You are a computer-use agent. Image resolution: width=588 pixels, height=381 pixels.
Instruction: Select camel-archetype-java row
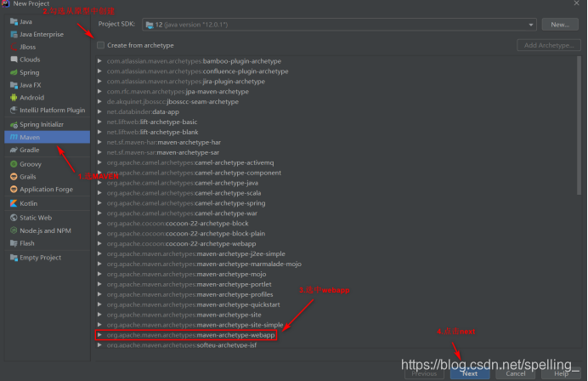point(336,183)
